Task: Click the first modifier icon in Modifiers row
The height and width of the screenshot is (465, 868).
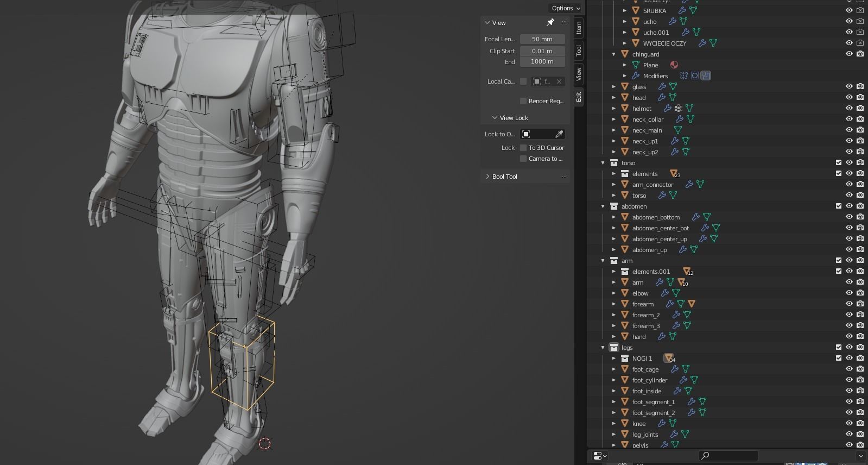Action: 684,76
